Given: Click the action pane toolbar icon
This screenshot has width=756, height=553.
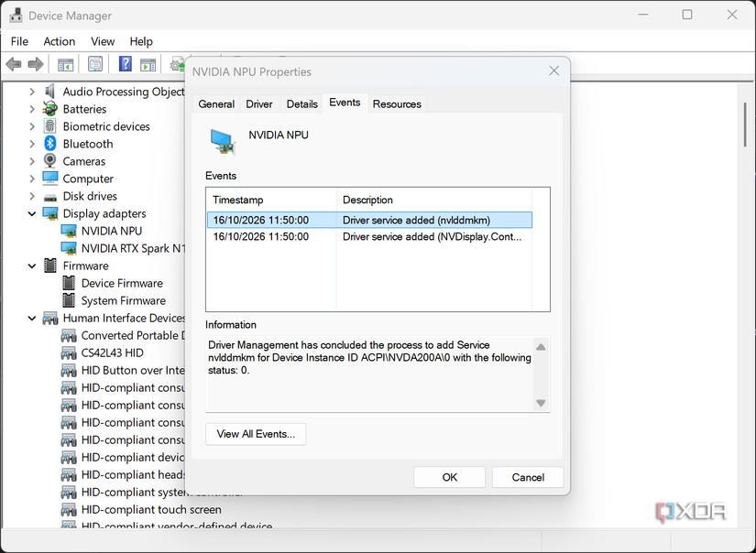Looking at the screenshot, I should pyautogui.click(x=148, y=64).
